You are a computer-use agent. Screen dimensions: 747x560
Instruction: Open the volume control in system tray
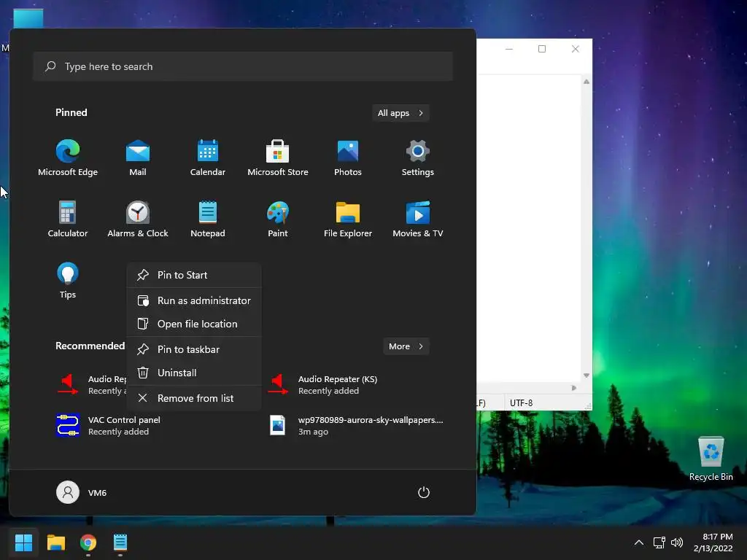676,542
